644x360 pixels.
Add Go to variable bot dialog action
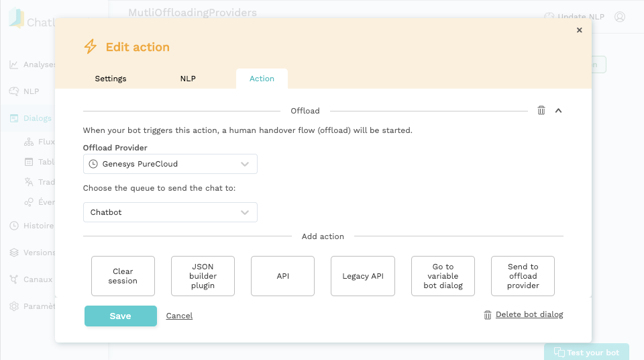pos(443,276)
